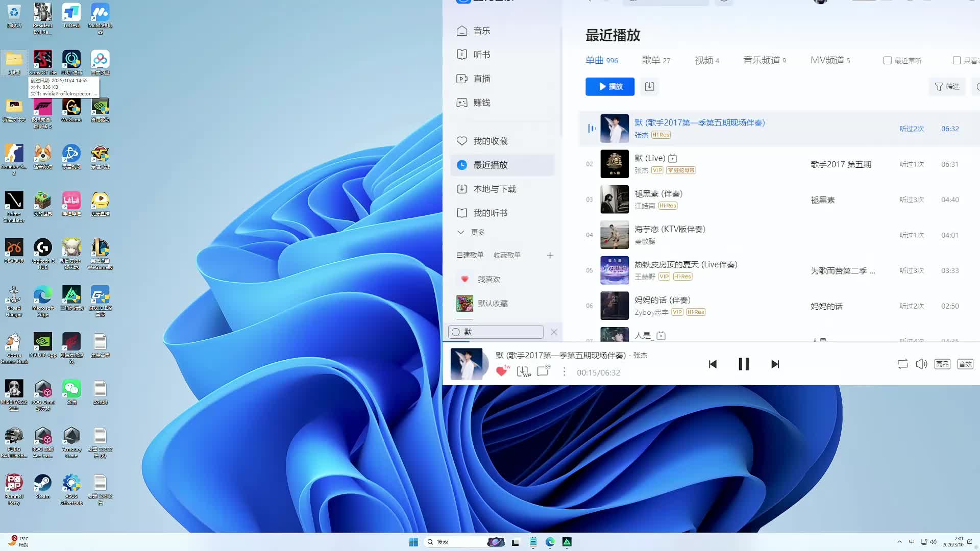This screenshot has width=980, height=551.
Task: Switch to the MV频道 tab
Action: pos(830,60)
